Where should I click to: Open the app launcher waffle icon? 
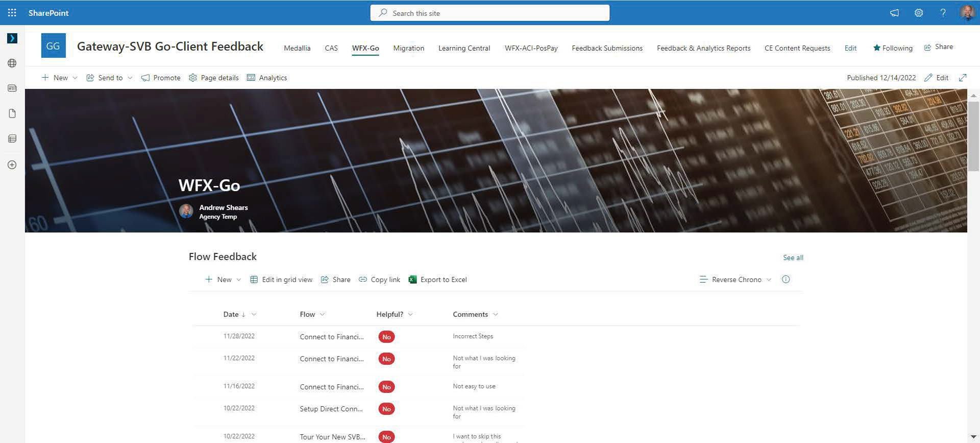[x=12, y=13]
